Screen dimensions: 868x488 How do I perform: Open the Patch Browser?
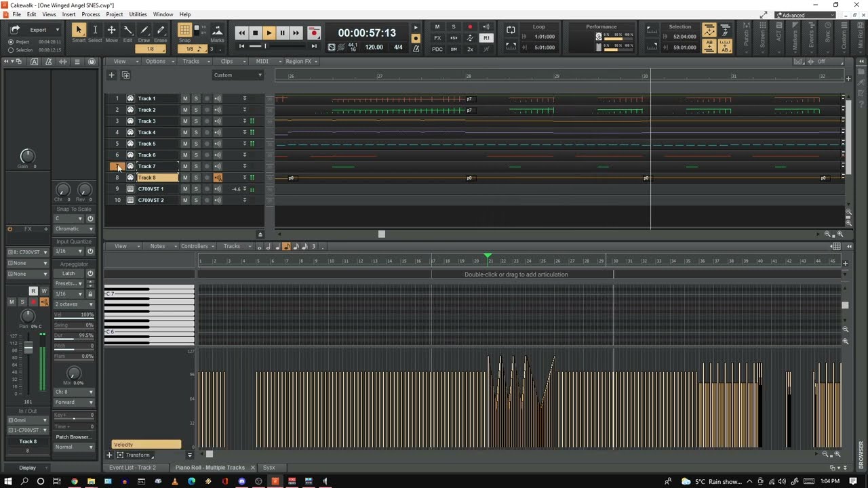[74, 437]
